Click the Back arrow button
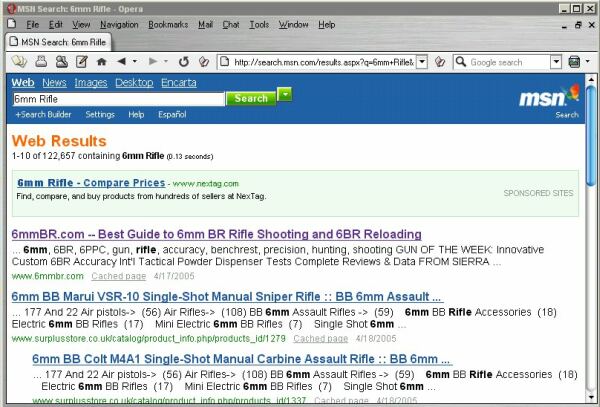The image size is (600, 407). point(122,61)
